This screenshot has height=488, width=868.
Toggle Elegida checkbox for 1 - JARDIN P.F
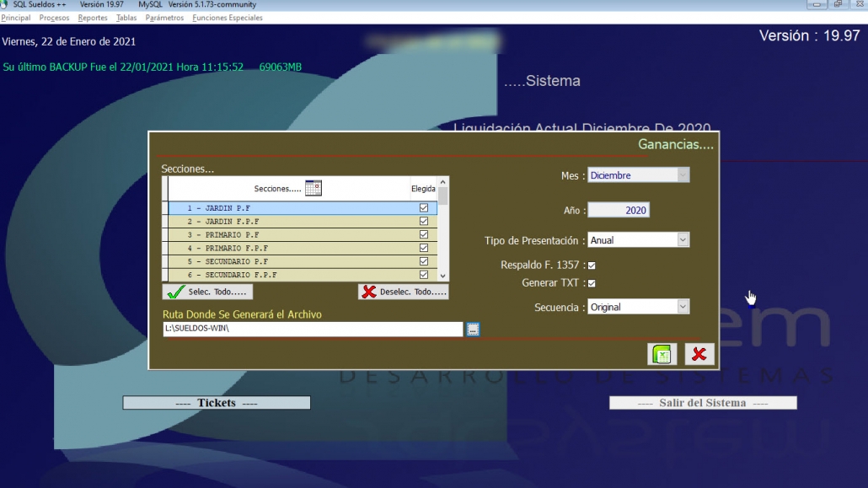(x=424, y=207)
